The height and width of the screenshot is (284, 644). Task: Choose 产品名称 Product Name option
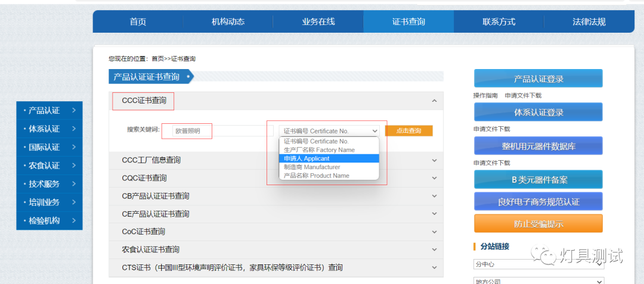point(329,176)
